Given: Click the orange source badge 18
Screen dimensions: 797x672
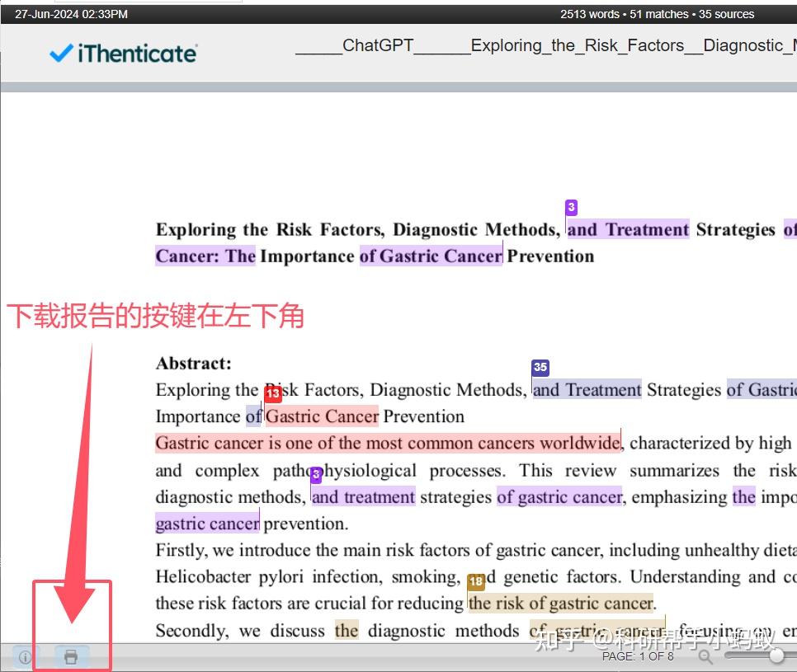Looking at the screenshot, I should pyautogui.click(x=476, y=581).
